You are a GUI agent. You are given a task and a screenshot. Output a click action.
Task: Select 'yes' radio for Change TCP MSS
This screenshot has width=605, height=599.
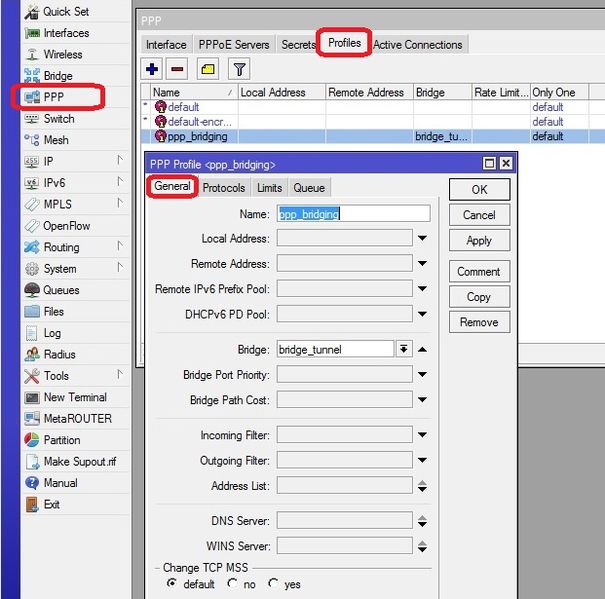coord(273,584)
